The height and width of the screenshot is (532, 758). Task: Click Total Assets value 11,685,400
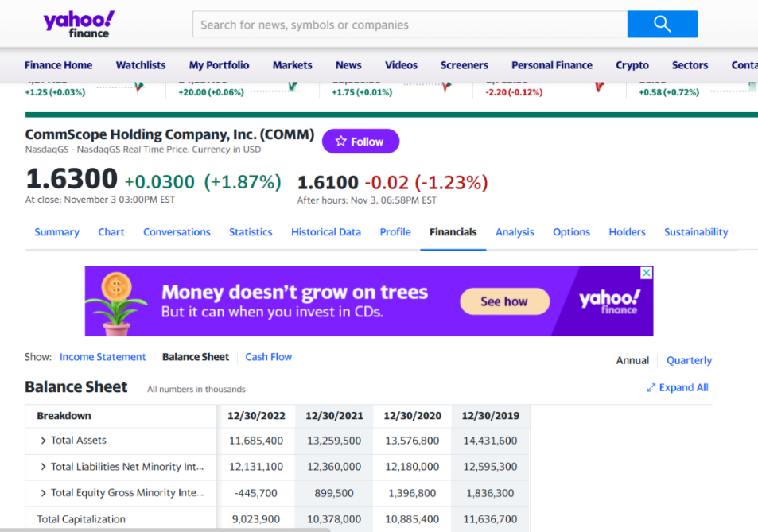(256, 441)
